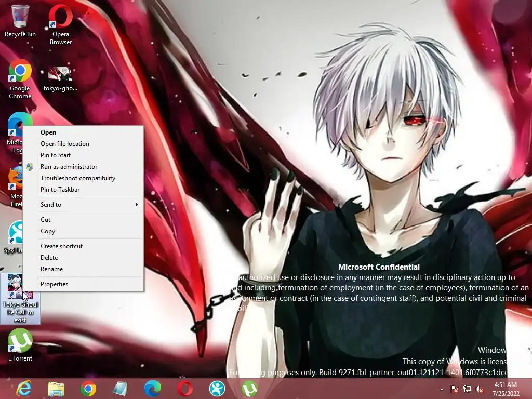
Task: Select the Tokyo Ghoul Re Call to exist shortcut
Action: pyautogui.click(x=20, y=299)
